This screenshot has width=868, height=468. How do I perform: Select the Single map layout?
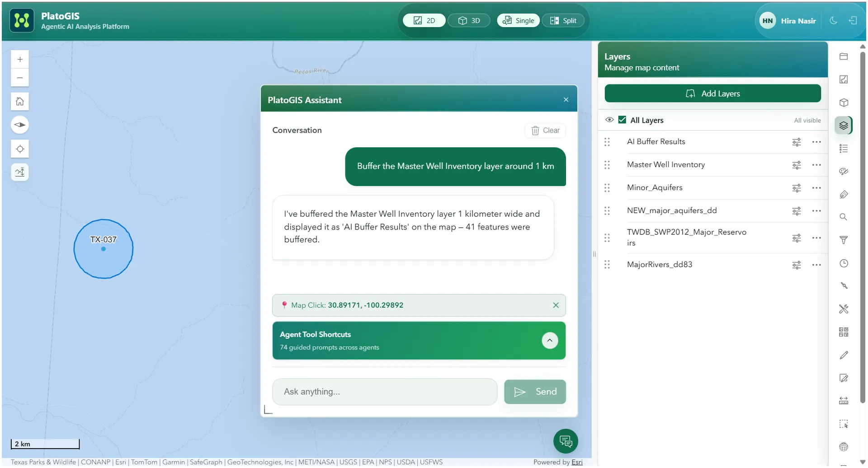518,20
